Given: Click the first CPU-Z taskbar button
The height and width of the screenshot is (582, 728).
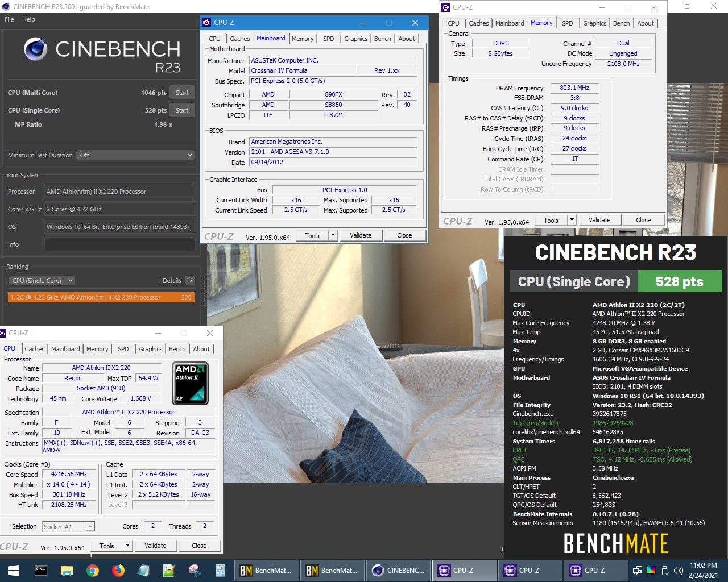Looking at the screenshot, I should pos(464,570).
